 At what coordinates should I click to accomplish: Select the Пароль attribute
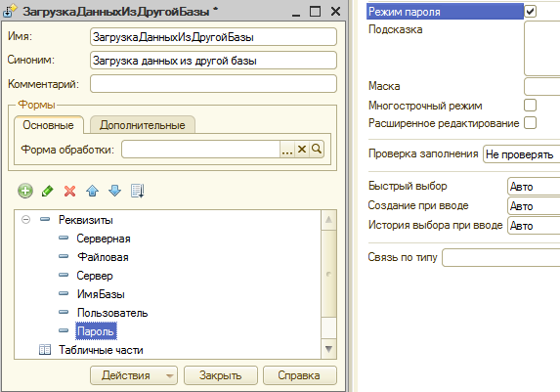tap(96, 331)
